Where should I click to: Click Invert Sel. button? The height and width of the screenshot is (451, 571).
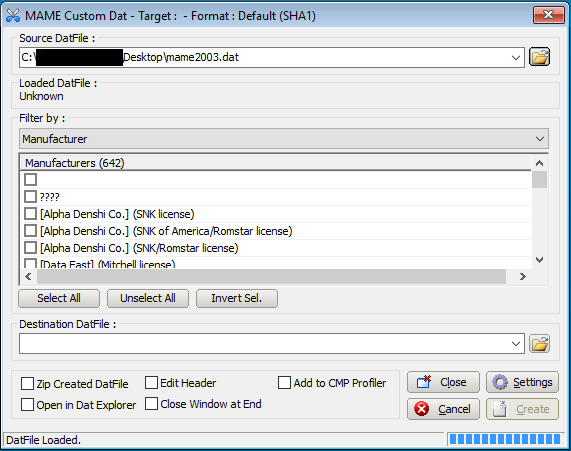tap(237, 298)
